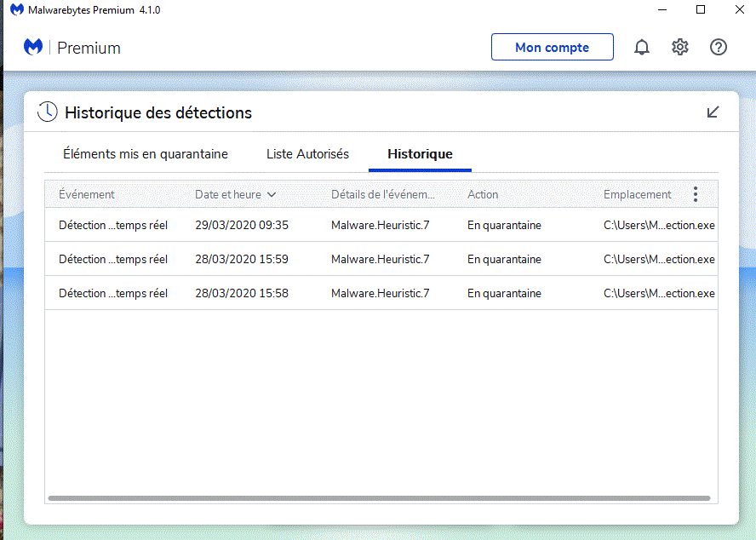Click Détection ...temps réel in 09:35 row

coord(113,225)
